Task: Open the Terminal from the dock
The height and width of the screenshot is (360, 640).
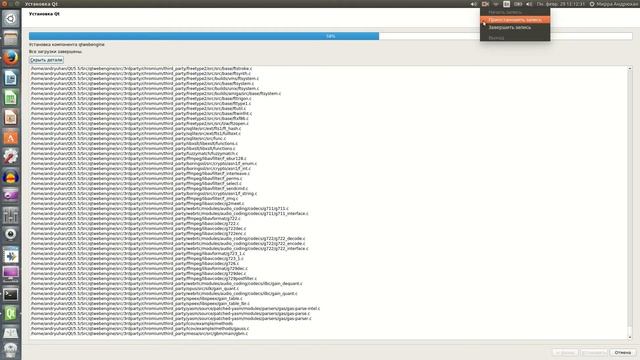Action: click(x=11, y=294)
